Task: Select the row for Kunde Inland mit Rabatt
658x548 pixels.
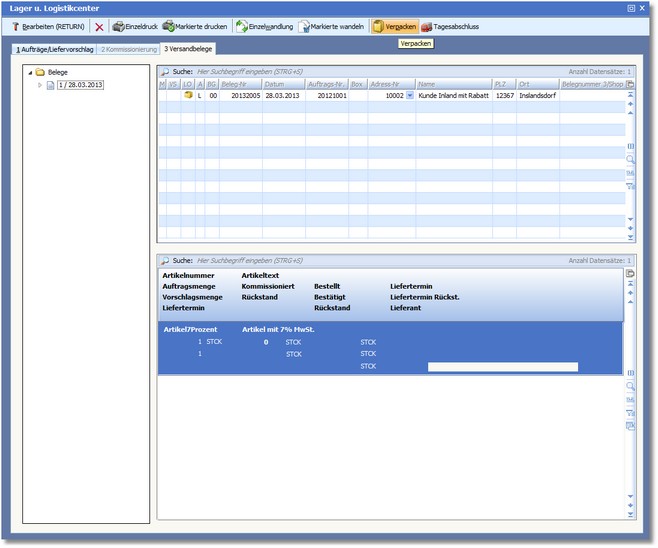Action: (x=452, y=96)
